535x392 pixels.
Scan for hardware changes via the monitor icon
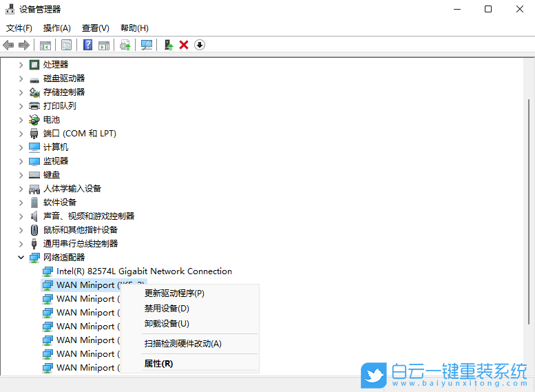tap(147, 45)
